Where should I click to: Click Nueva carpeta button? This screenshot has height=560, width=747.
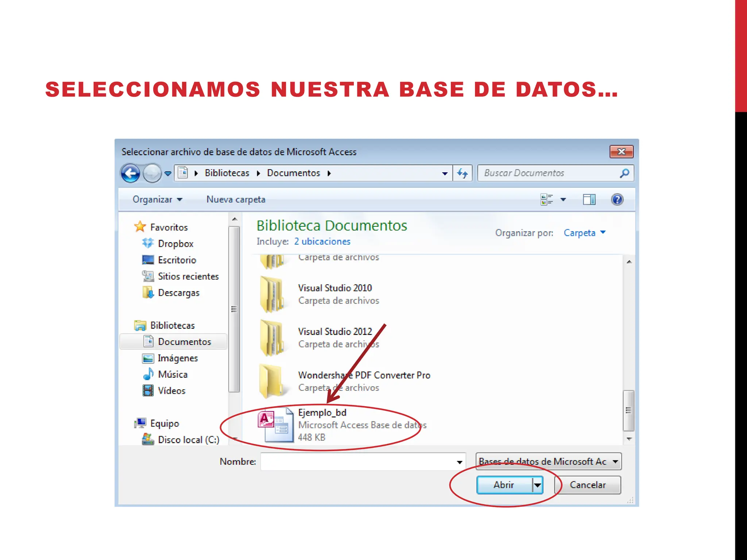tap(236, 199)
